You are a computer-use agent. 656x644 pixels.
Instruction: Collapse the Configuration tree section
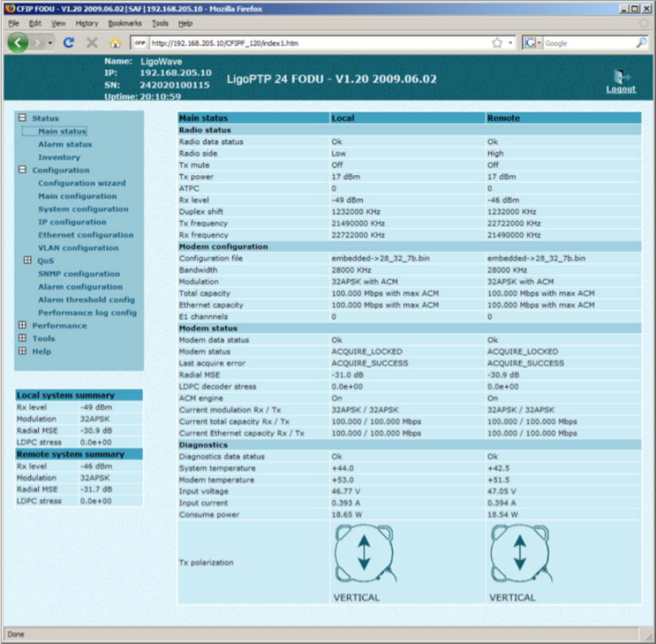pos(22,170)
